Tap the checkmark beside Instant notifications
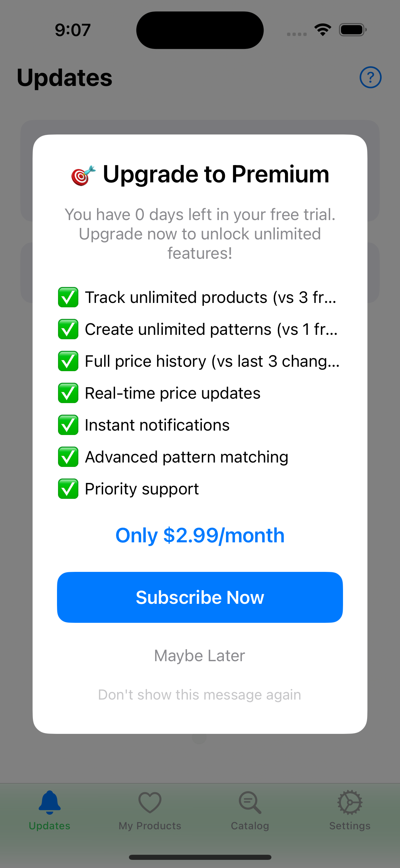This screenshot has width=400, height=868. (68, 424)
